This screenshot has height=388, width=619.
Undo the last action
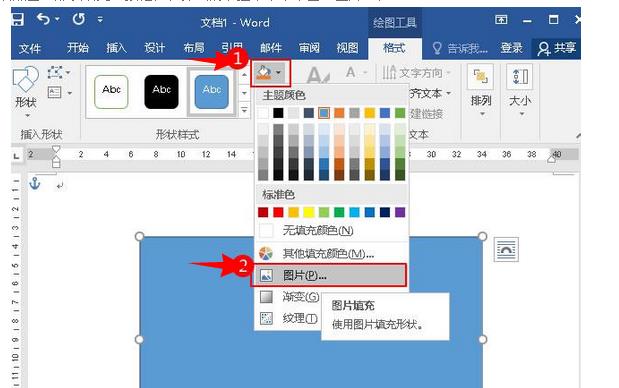(x=43, y=19)
